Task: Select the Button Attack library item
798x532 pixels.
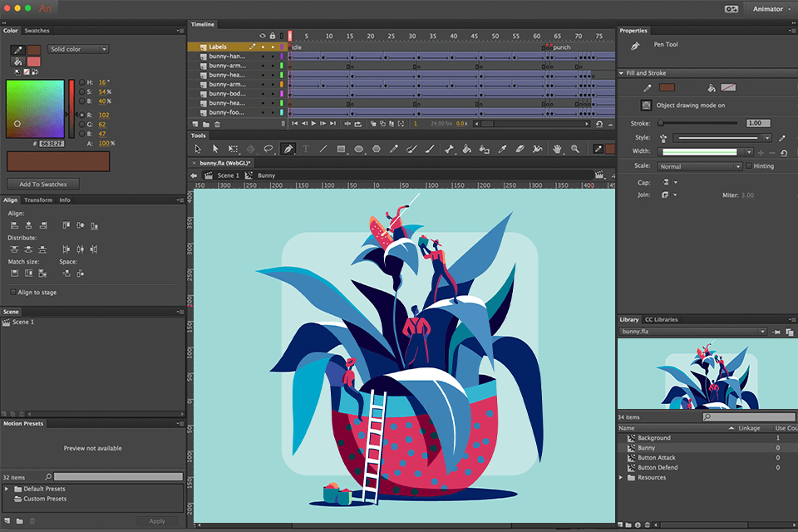Action: pos(657,458)
